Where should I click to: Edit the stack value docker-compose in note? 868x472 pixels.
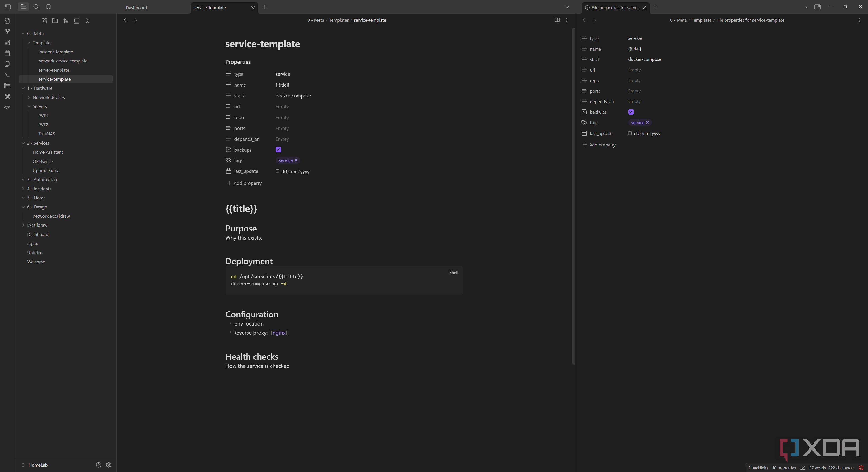click(x=293, y=96)
